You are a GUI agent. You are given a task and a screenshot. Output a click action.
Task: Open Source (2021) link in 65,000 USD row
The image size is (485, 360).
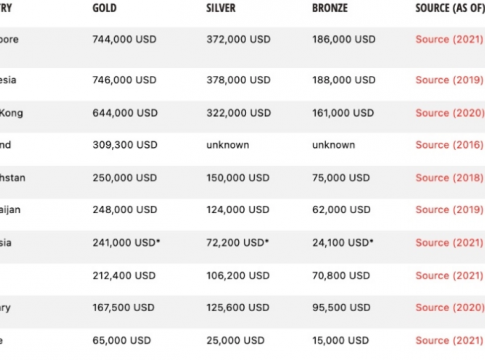pos(449,340)
